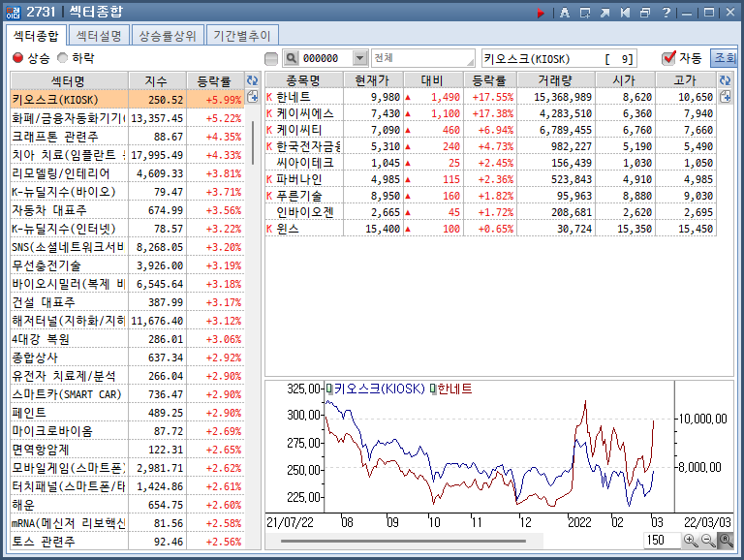Click the sector list vertical scrollbar thumb
This screenshot has width=744, height=560.
(253, 142)
